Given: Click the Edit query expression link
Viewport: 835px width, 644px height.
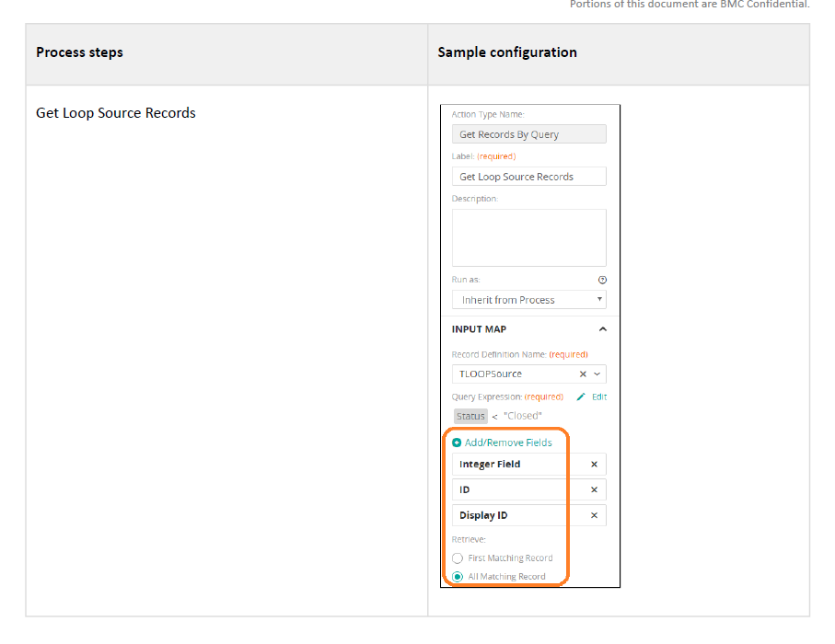Looking at the screenshot, I should (x=599, y=397).
